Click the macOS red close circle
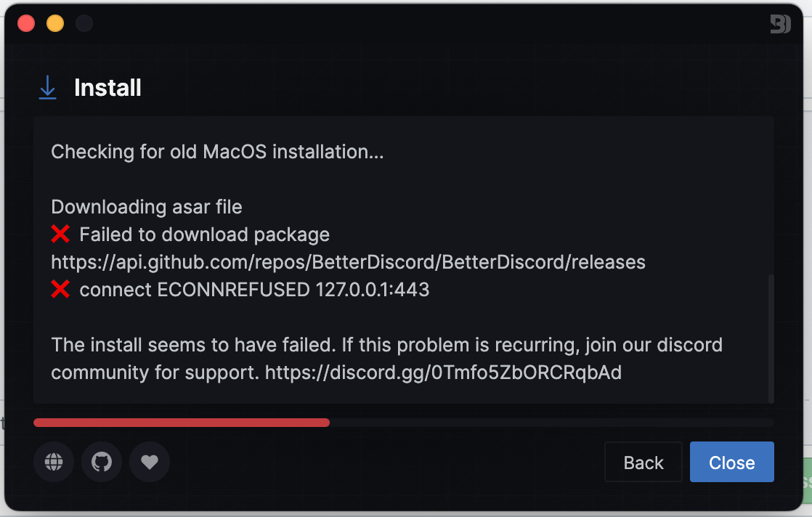This screenshot has height=517, width=812. point(25,23)
